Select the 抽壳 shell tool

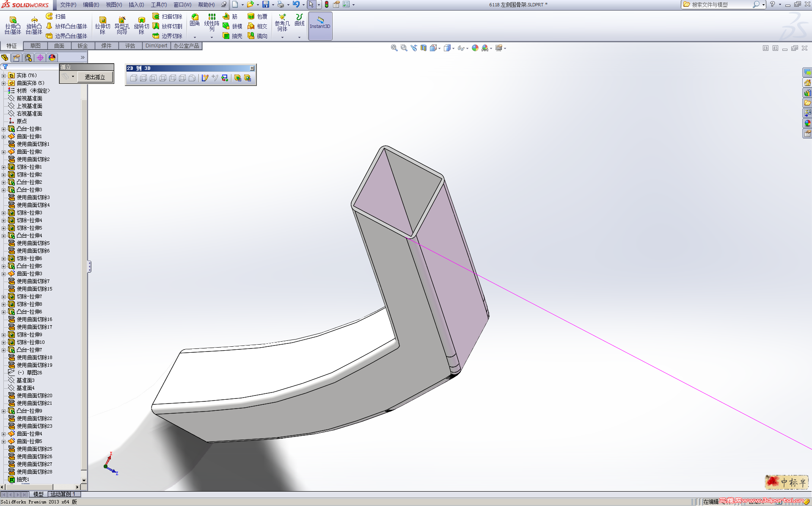pos(233,36)
